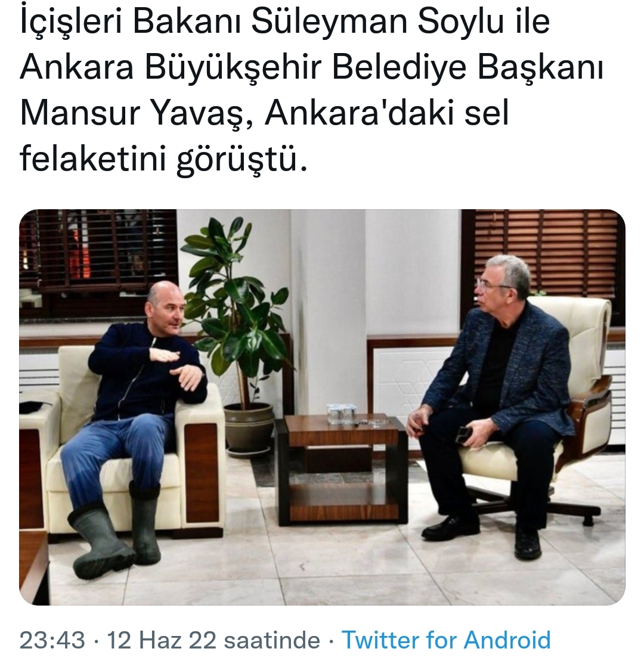Screen dimensions: 644x661
Task: Click the wooden coffee table in photo
Action: (x=342, y=468)
